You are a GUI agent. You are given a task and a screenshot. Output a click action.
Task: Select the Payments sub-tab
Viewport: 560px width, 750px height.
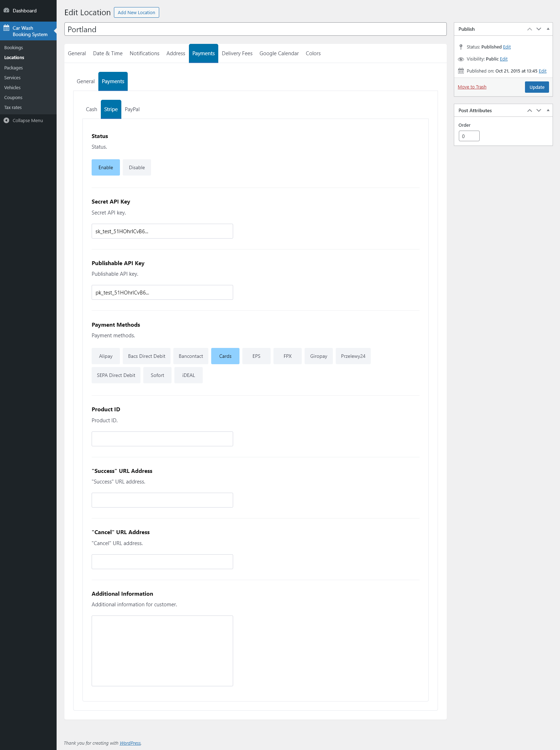(x=113, y=81)
